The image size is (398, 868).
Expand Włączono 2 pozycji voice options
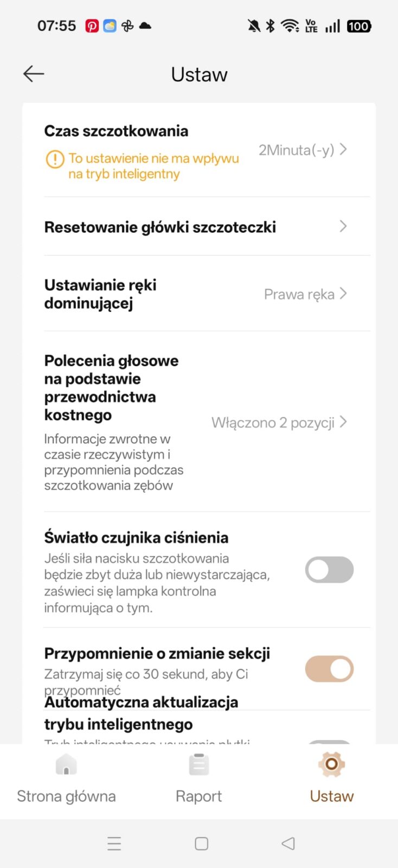279,423
